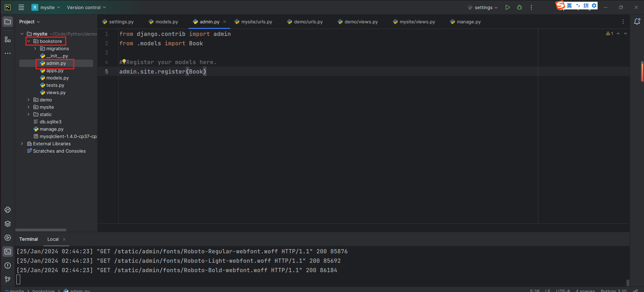The height and width of the screenshot is (292, 644).
Task: Open Version control menu
Action: click(86, 7)
